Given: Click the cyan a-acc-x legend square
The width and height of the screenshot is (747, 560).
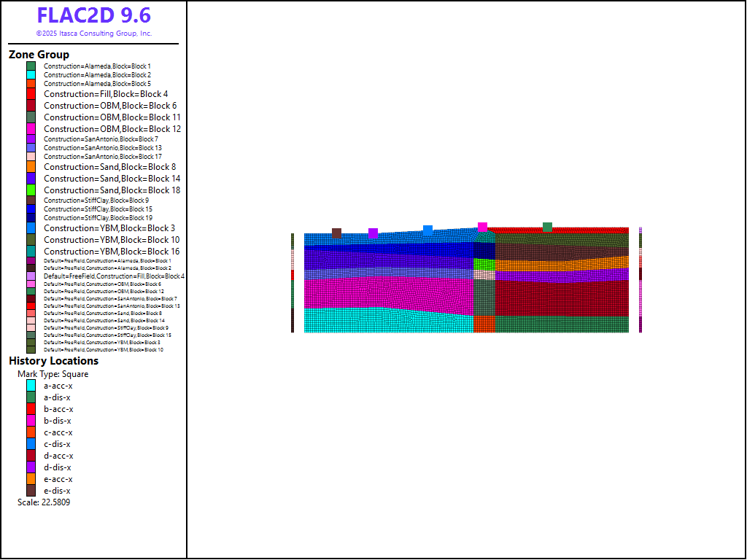Looking at the screenshot, I should [31, 386].
